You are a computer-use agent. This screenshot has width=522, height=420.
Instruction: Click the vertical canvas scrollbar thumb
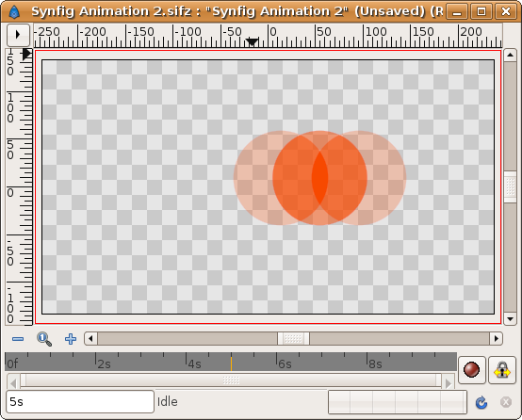[510, 186]
